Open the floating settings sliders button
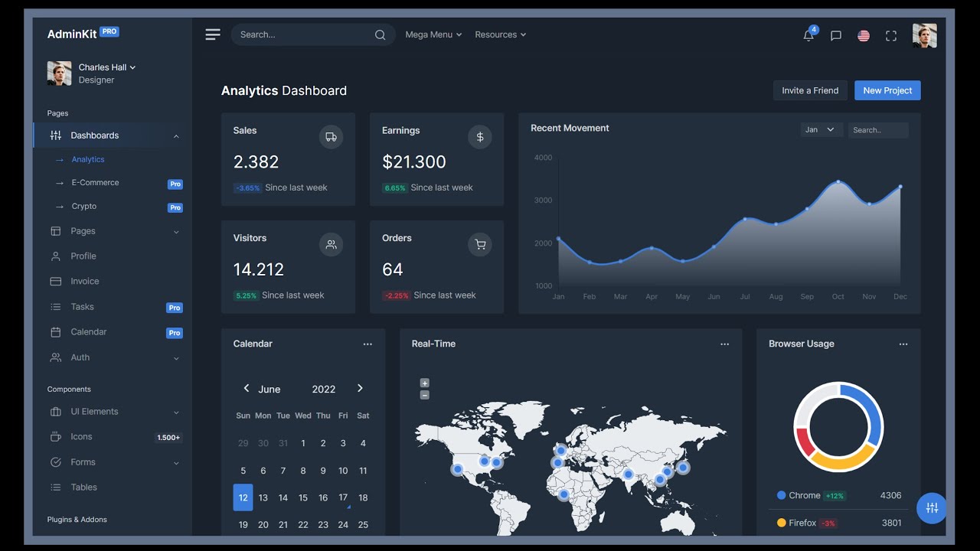 [932, 508]
